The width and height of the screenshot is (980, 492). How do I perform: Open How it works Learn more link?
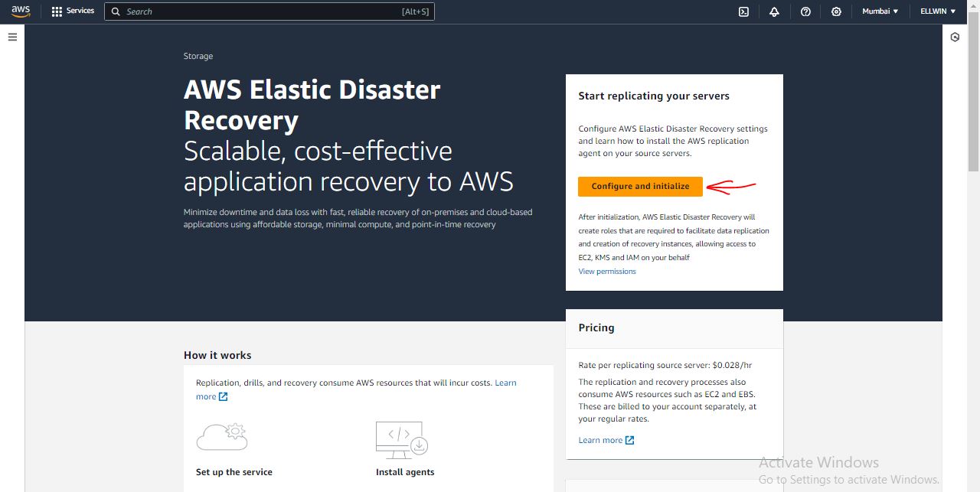505,383
